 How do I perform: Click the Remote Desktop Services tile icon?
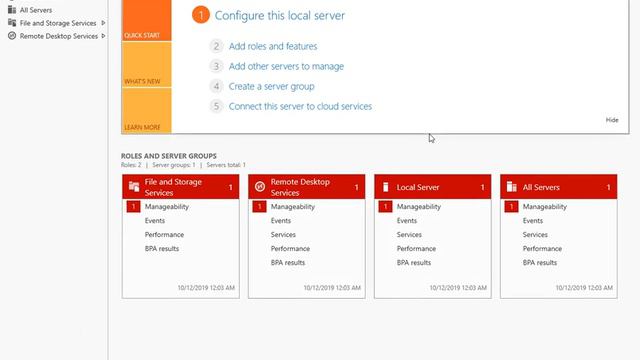260,187
